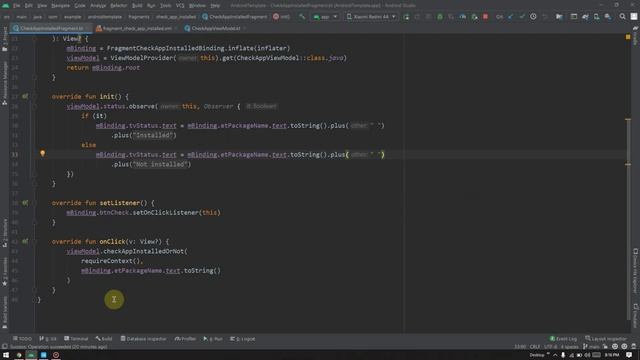This screenshot has width=640, height=360.
Task: Click the CRLF line separator status entry
Action: [x=535, y=347]
